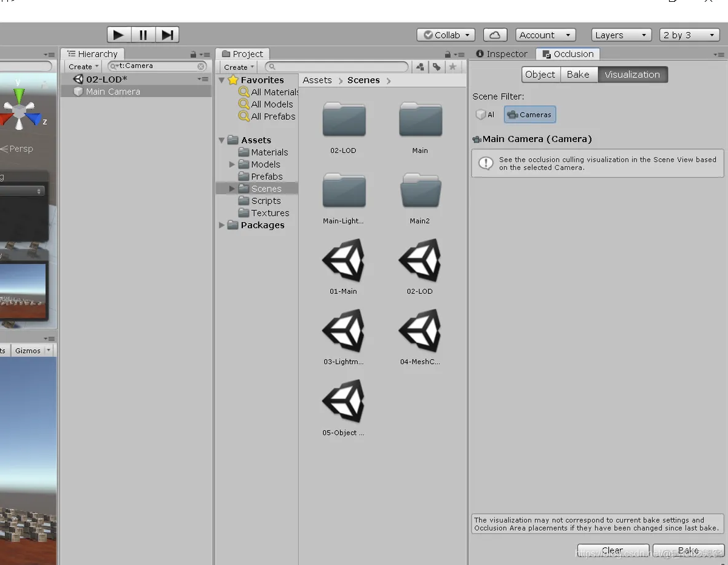The image size is (728, 565).
Task: Select the 01-Main scene asset
Action: 344,261
